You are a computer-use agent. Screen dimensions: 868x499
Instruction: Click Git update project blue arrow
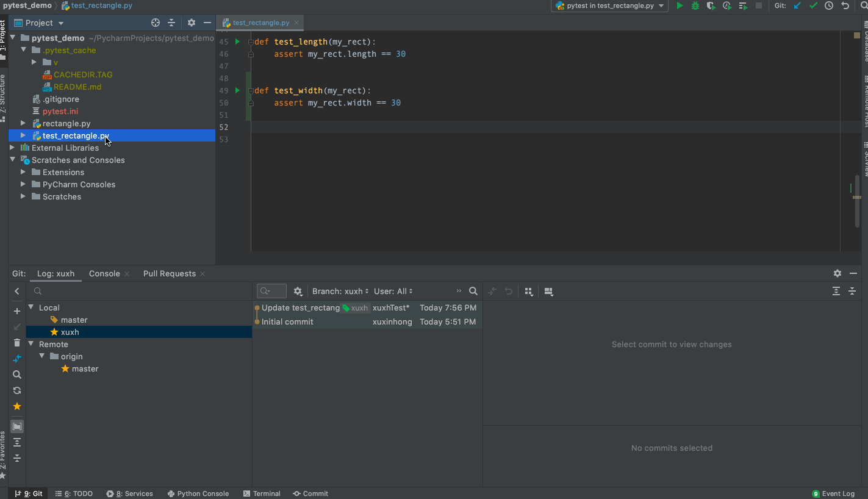click(x=797, y=5)
